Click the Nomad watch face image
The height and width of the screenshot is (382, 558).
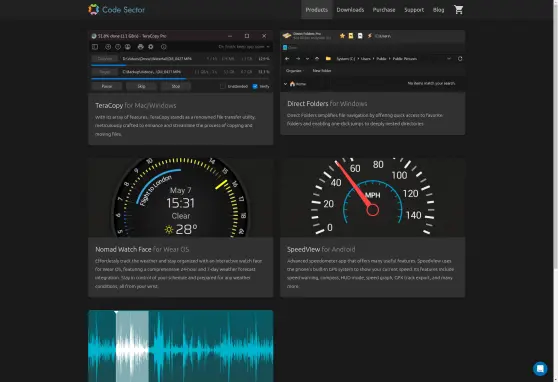click(x=180, y=197)
